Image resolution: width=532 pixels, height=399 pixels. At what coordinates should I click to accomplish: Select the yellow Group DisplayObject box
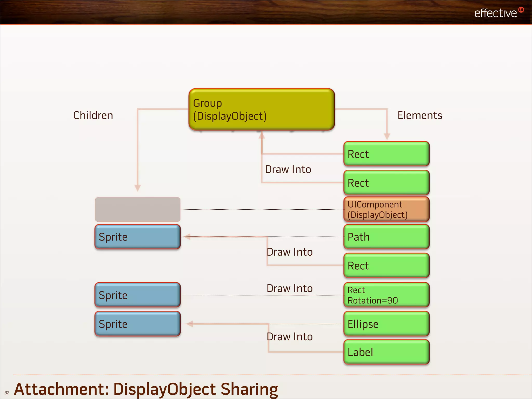click(x=261, y=109)
